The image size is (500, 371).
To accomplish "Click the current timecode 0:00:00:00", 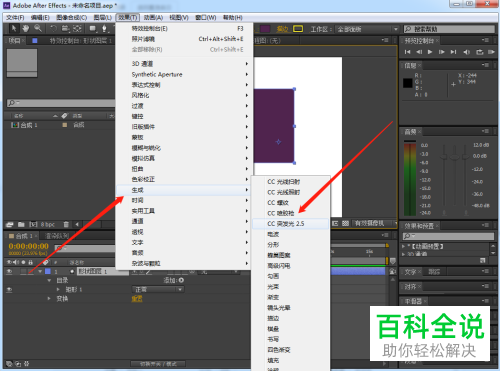I will (29, 246).
